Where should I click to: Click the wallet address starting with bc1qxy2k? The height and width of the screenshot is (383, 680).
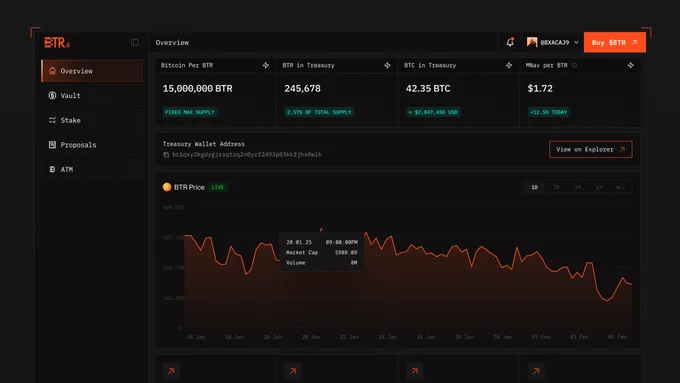tap(247, 154)
